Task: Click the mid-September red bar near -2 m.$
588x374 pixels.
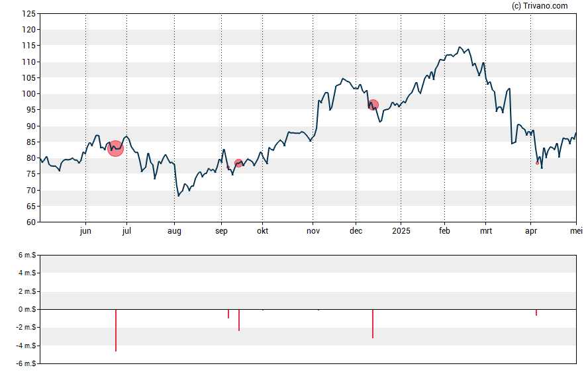Action: [239, 320]
